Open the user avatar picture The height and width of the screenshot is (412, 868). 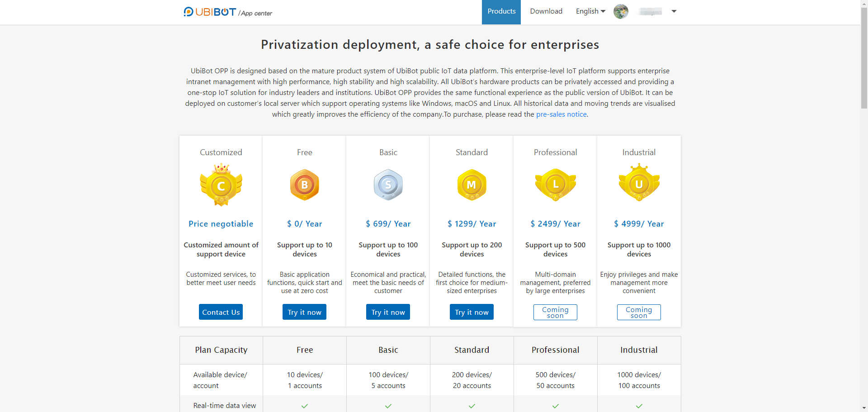coord(621,11)
